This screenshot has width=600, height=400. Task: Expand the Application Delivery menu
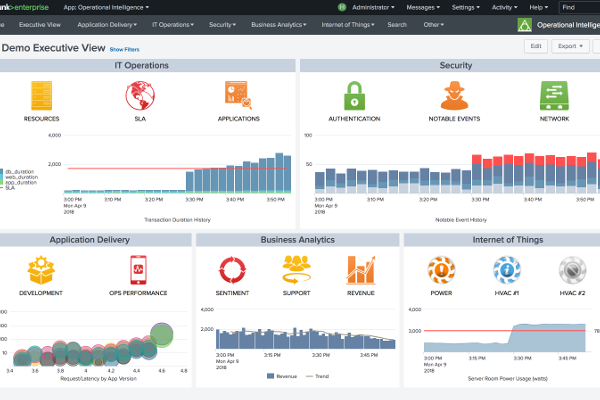[x=107, y=23]
